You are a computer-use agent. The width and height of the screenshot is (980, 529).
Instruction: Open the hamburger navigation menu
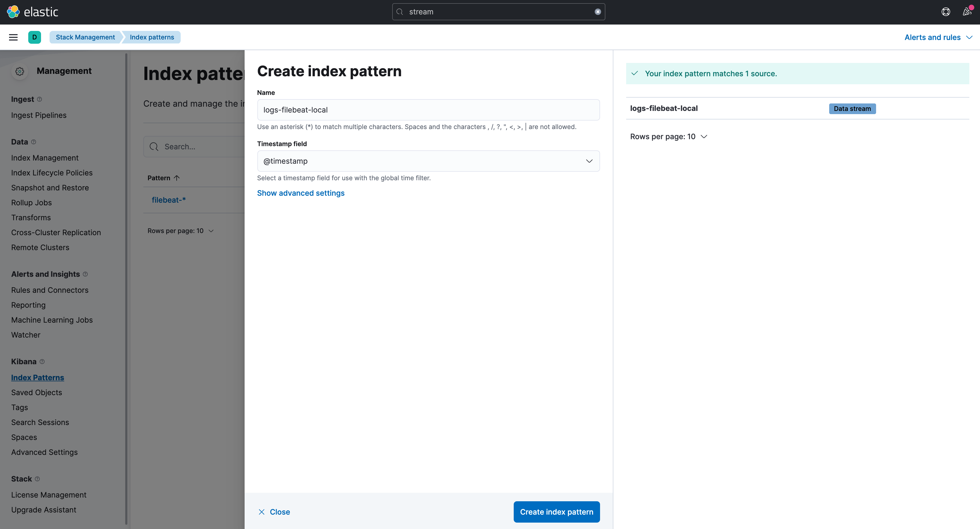click(x=13, y=37)
